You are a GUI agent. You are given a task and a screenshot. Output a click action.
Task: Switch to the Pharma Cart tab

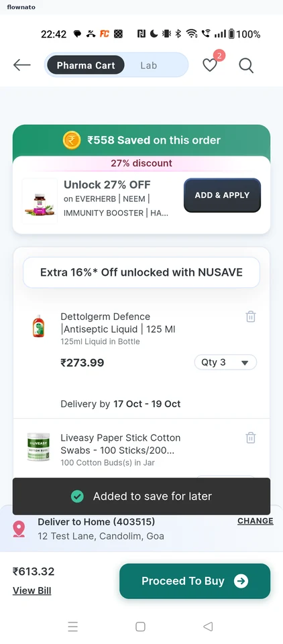click(x=86, y=65)
